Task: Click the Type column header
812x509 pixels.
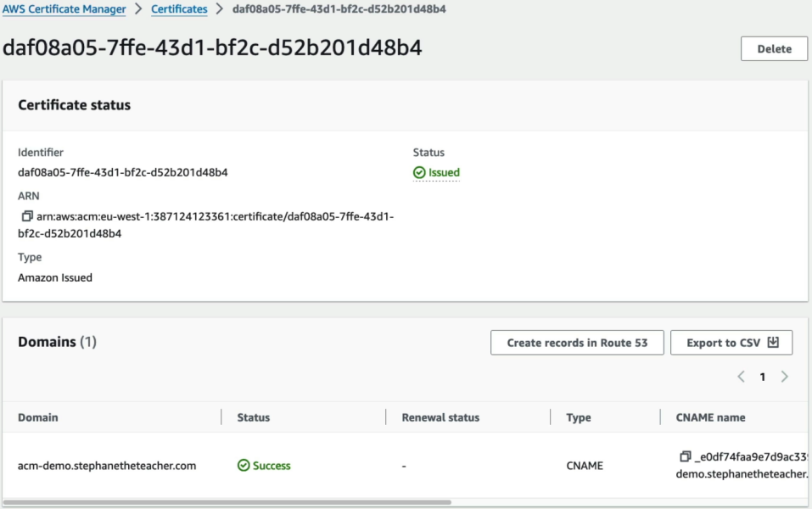Action: [579, 417]
